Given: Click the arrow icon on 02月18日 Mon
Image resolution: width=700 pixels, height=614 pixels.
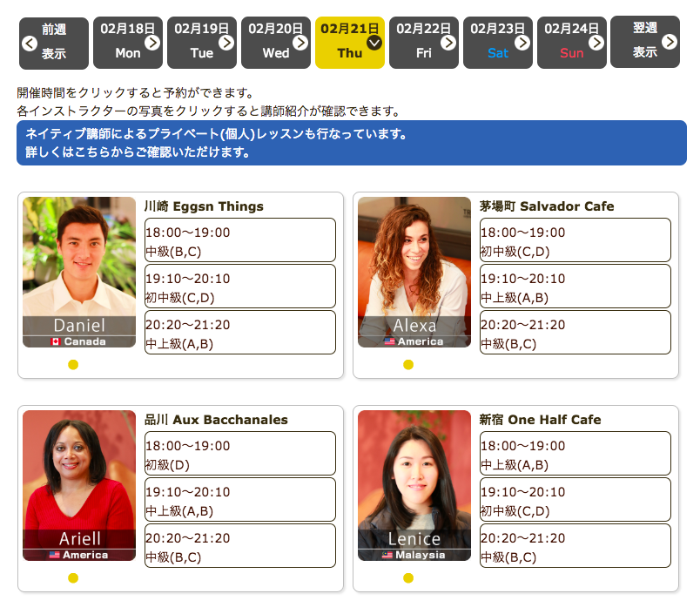Looking at the screenshot, I should [x=152, y=42].
